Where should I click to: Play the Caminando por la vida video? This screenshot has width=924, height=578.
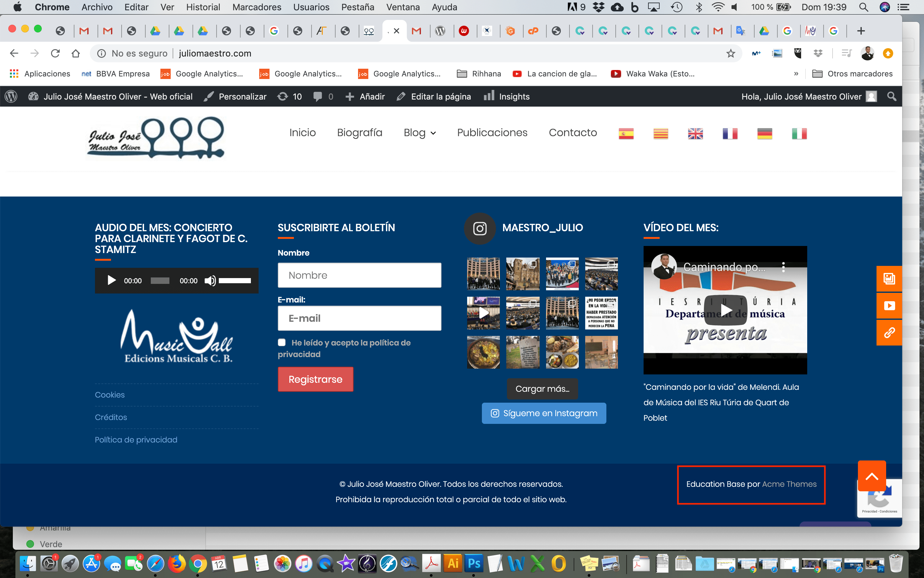pyautogui.click(x=725, y=309)
